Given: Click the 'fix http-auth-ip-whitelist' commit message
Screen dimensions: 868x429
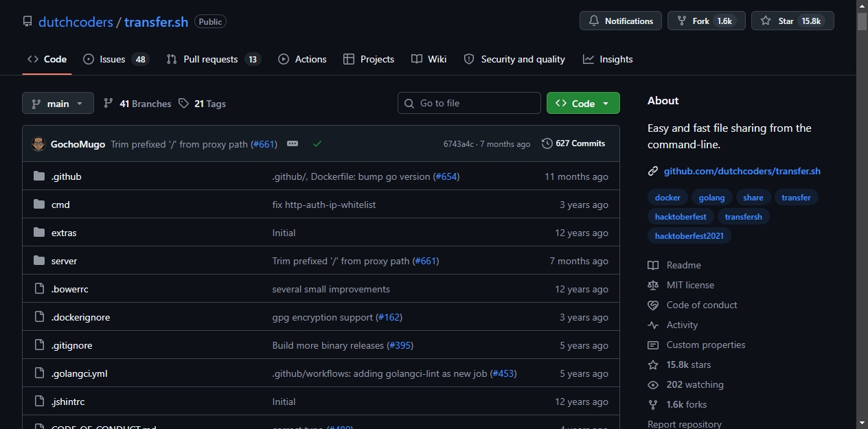Looking at the screenshot, I should point(324,205).
